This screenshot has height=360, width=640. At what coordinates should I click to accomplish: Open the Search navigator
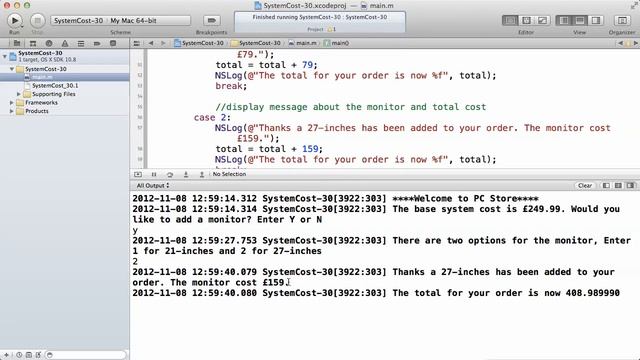(49, 43)
